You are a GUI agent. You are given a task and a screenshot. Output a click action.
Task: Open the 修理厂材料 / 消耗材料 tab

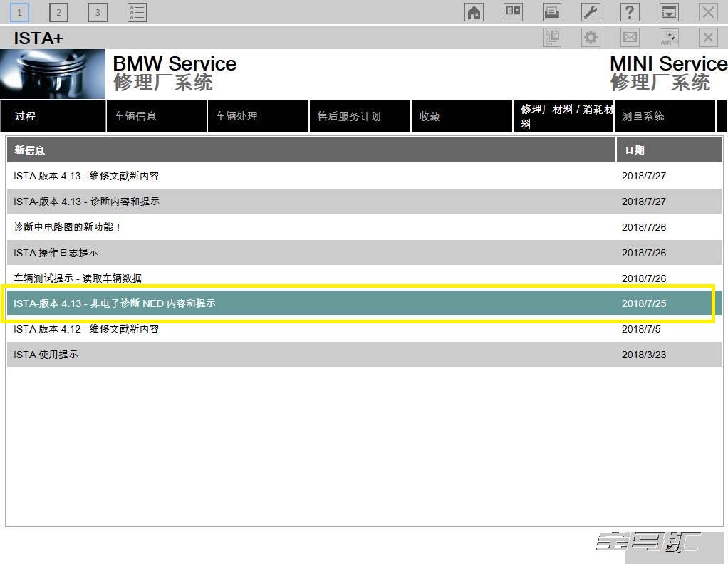coord(563,117)
